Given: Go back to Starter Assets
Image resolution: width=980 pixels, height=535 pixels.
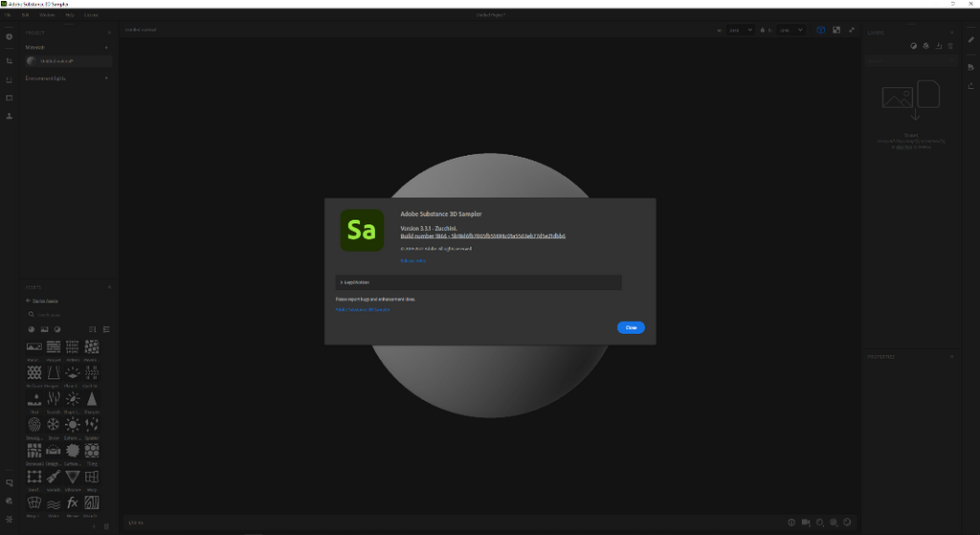Looking at the screenshot, I should (x=42, y=301).
